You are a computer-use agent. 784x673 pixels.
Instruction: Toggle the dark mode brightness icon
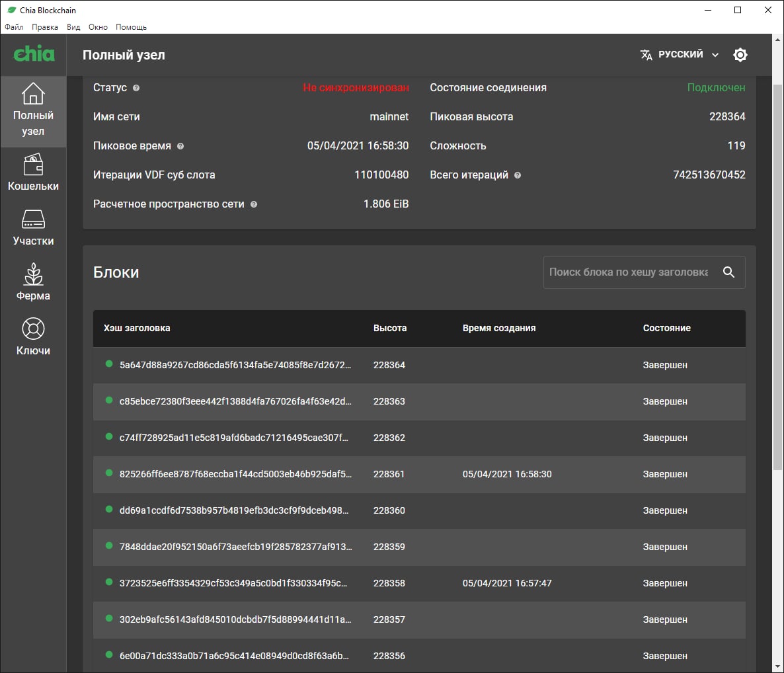click(x=740, y=54)
